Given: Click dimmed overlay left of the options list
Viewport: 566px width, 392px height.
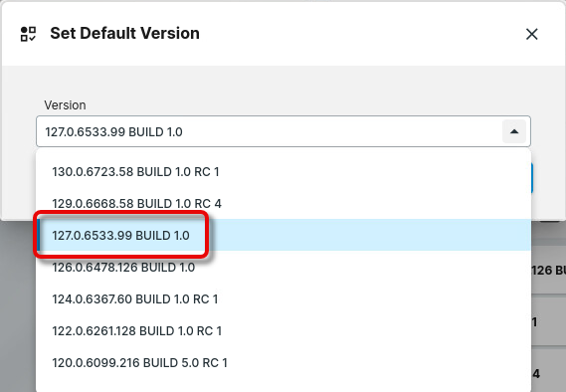Looking at the screenshot, I should tap(18, 306).
